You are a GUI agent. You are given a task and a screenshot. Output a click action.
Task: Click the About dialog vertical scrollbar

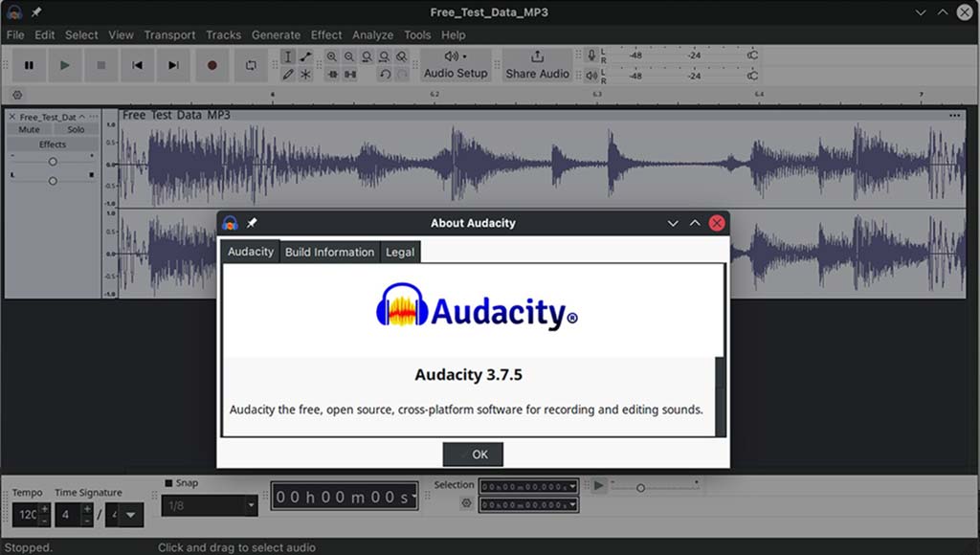(720, 396)
